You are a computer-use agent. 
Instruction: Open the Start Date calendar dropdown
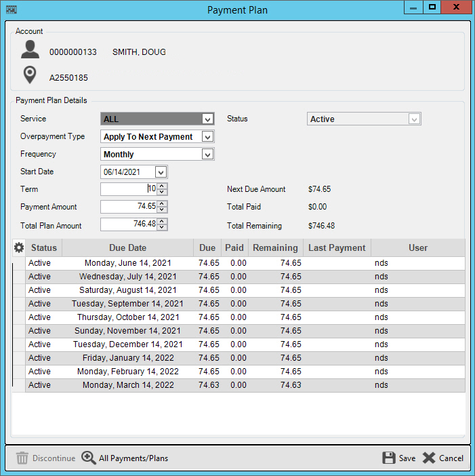(x=161, y=172)
